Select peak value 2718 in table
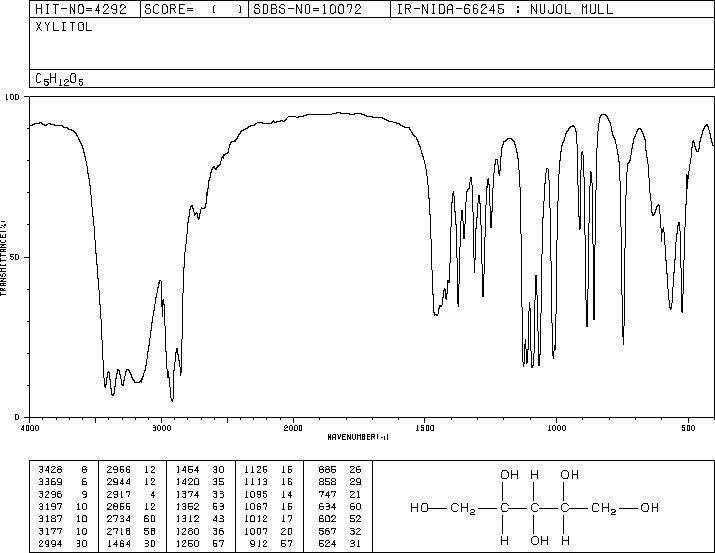The image size is (715, 553). click(x=119, y=531)
